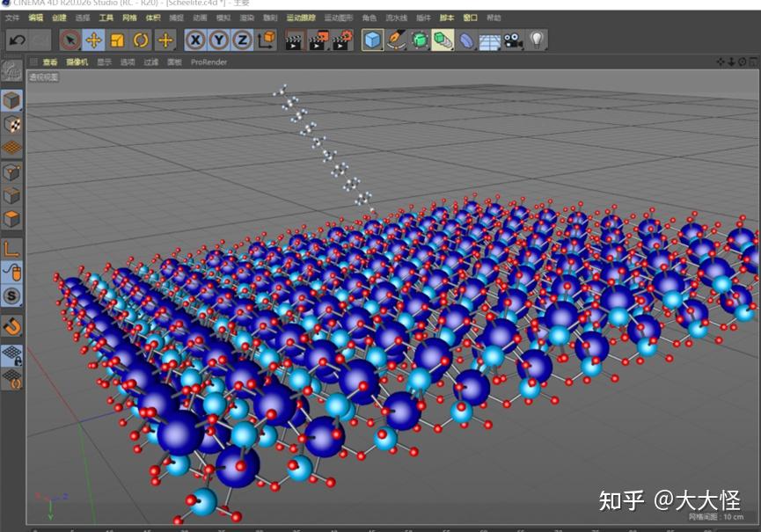Activate the Move tool

coord(93,40)
